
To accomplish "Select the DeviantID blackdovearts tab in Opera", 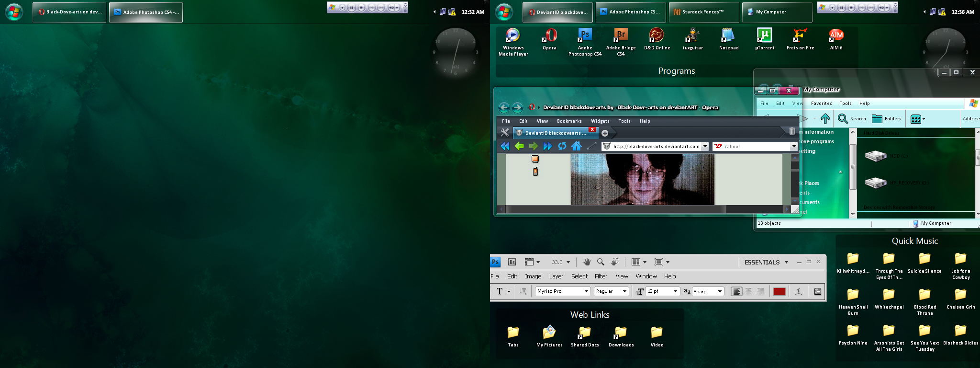I will pyautogui.click(x=555, y=133).
